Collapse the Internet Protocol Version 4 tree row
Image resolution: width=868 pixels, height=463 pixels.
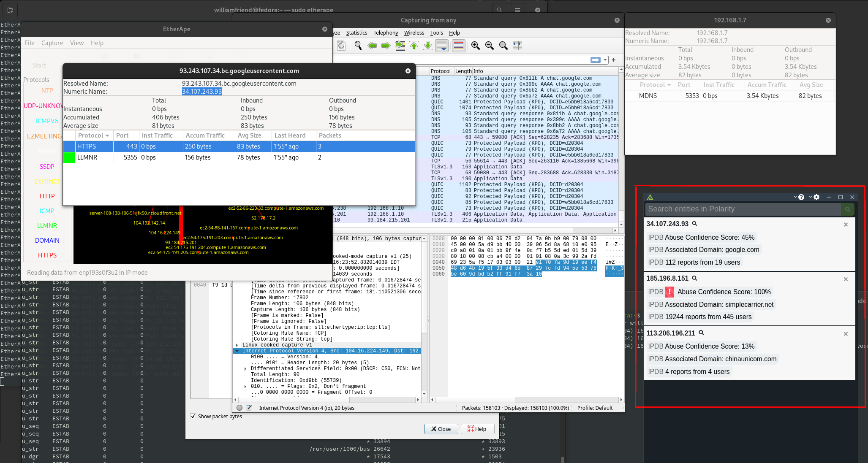tap(237, 351)
